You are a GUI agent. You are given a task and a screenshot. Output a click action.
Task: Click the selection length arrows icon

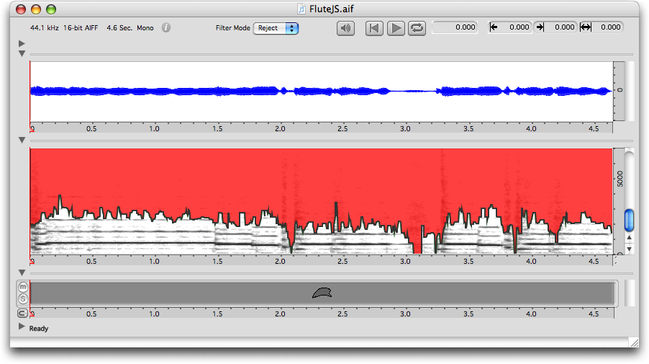coord(585,27)
